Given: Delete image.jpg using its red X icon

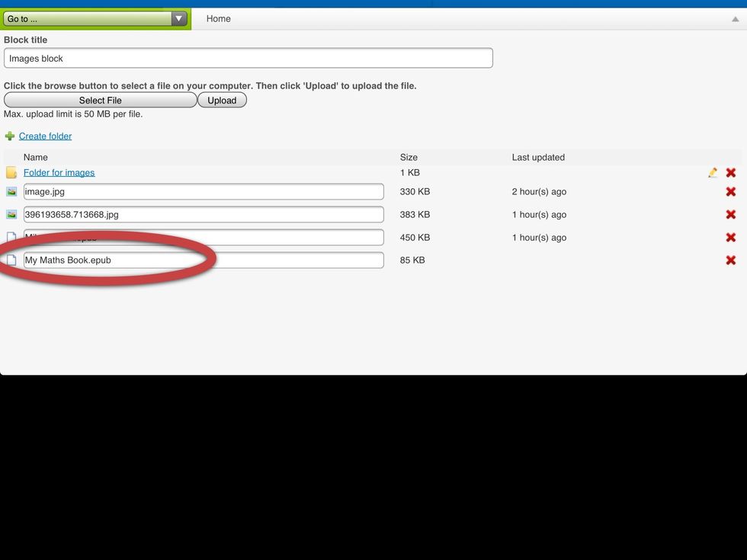Looking at the screenshot, I should (x=731, y=191).
